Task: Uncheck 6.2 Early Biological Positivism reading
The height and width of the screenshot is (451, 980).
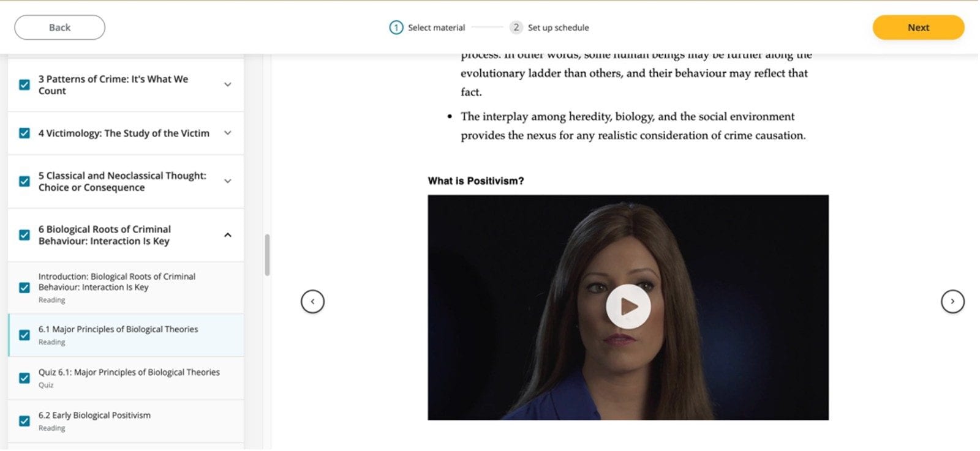Action: (24, 421)
